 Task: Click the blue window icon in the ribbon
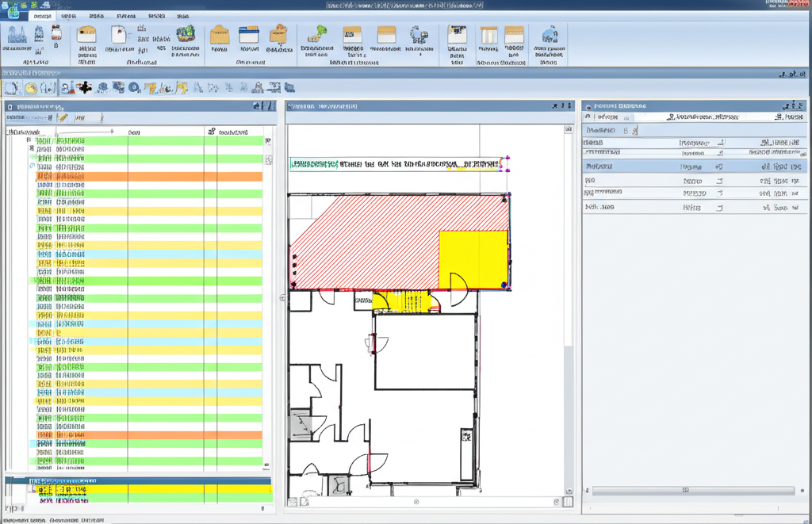pyautogui.click(x=249, y=35)
